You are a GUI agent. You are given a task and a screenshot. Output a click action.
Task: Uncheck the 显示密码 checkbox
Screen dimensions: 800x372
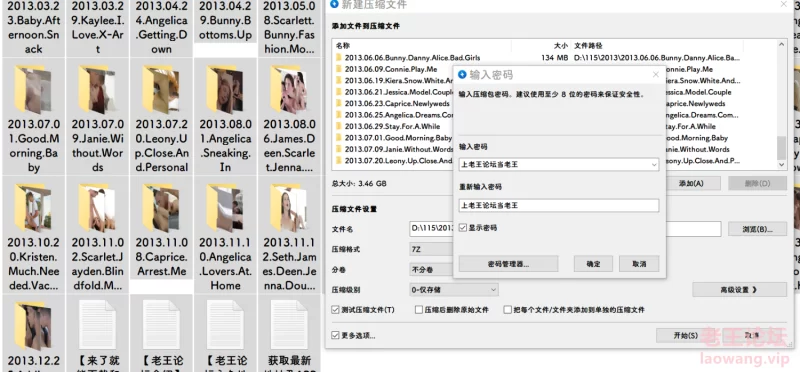(x=463, y=228)
